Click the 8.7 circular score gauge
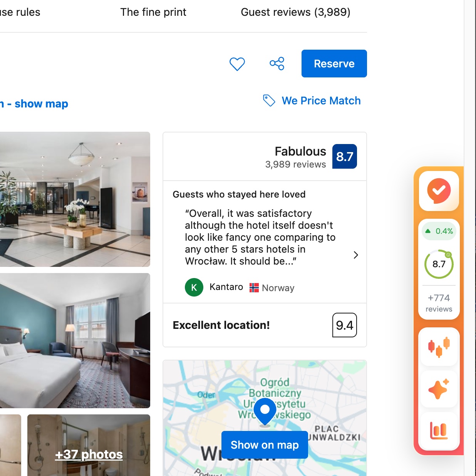 click(439, 264)
